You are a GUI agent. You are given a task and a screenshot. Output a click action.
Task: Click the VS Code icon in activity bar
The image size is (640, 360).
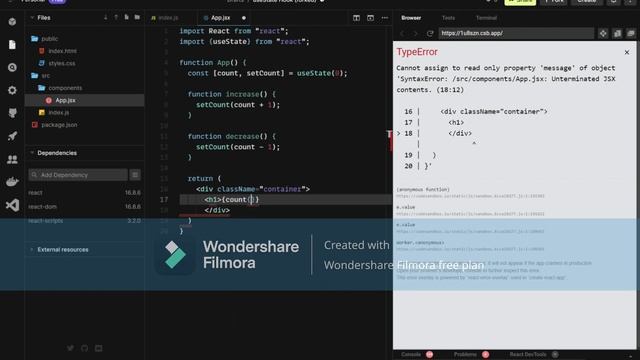pos(12,205)
